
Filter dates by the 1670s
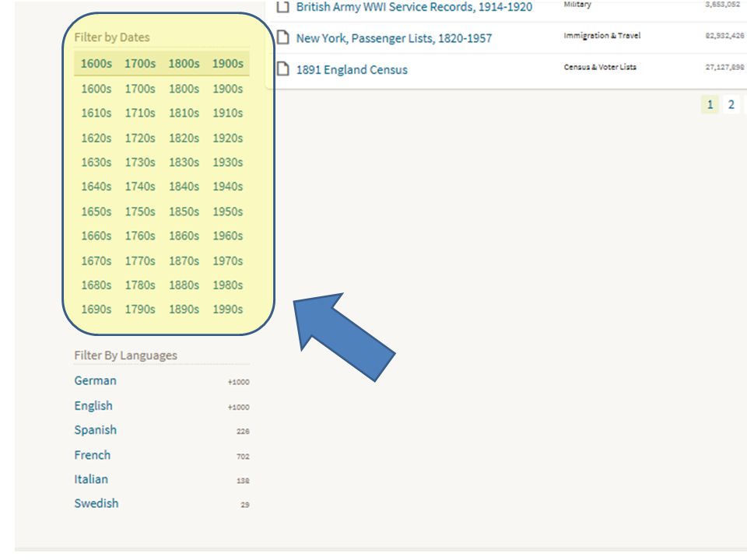(x=96, y=261)
